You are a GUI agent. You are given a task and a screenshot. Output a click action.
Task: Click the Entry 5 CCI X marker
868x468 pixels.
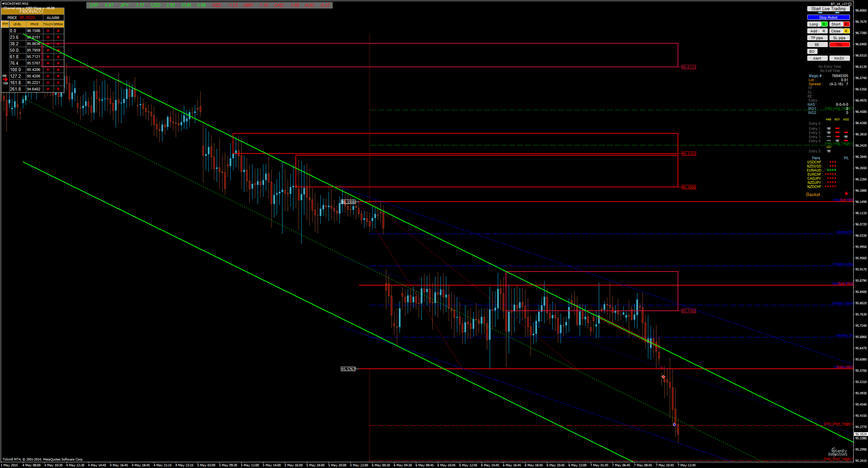[829, 151]
